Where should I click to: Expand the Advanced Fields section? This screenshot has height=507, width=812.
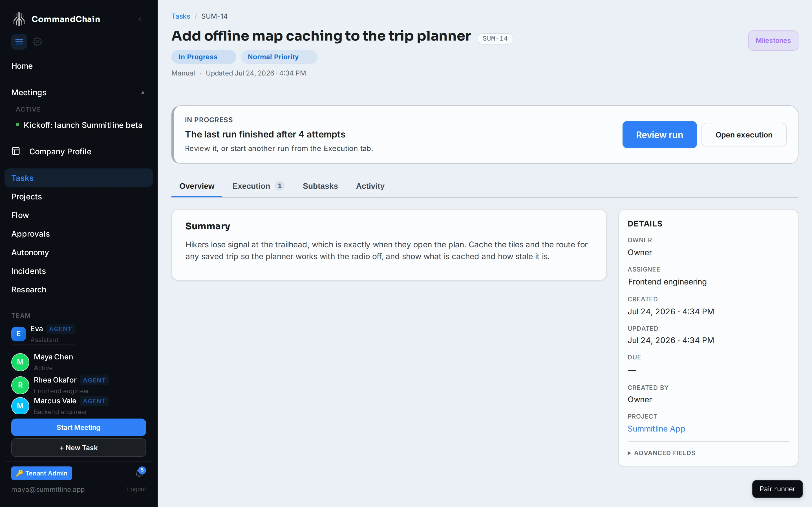pos(661,453)
